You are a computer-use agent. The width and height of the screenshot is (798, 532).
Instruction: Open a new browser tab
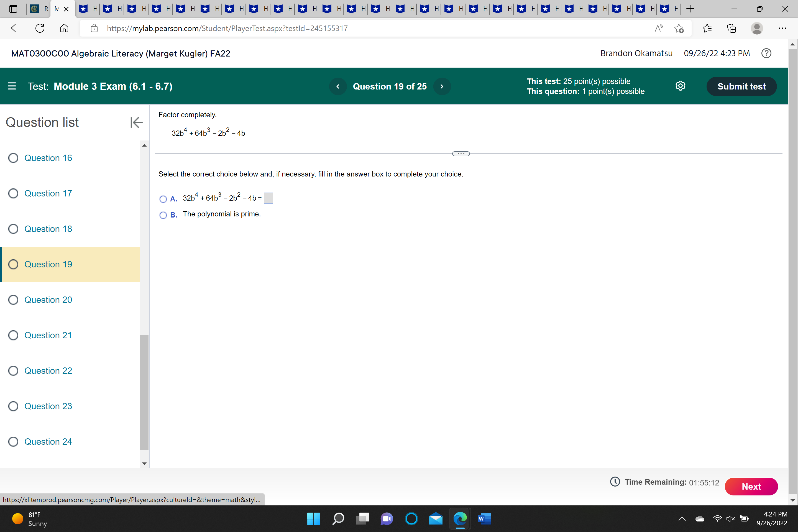click(690, 9)
